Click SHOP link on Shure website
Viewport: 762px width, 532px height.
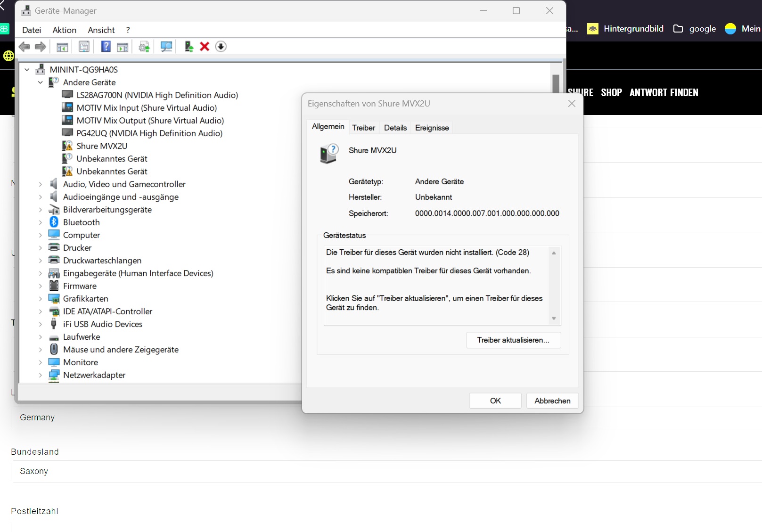coord(611,92)
